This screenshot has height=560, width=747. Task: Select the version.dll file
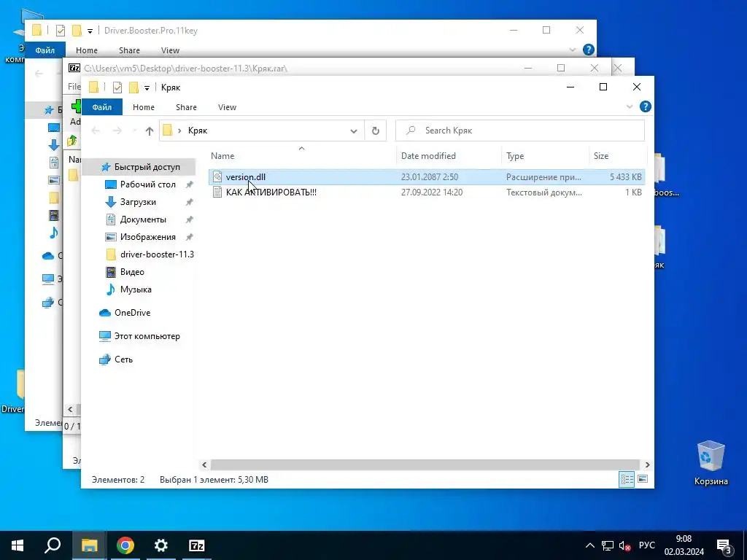tap(427, 177)
